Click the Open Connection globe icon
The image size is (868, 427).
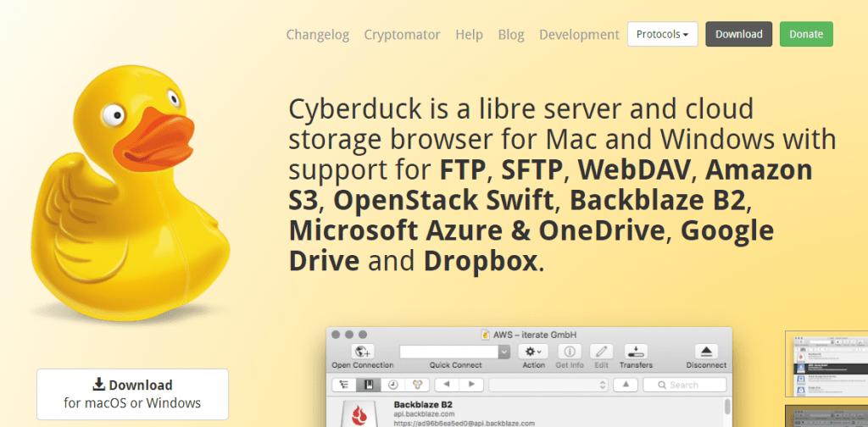click(363, 352)
